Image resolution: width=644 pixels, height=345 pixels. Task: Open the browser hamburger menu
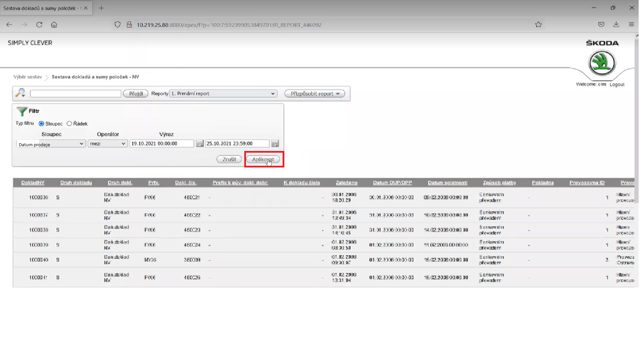point(631,25)
